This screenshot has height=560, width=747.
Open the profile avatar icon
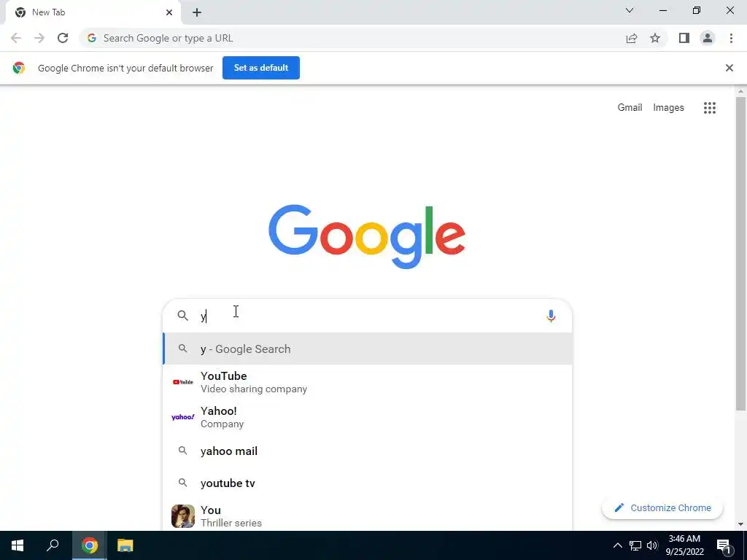(x=708, y=38)
